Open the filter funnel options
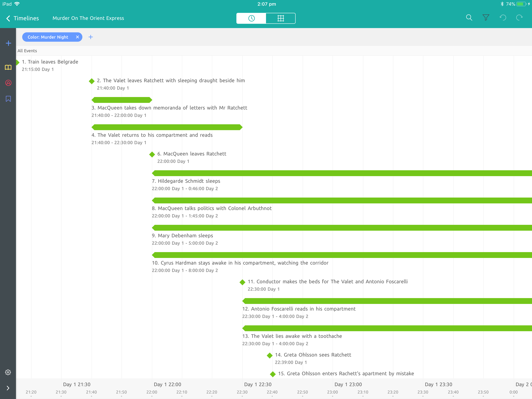 (486, 18)
